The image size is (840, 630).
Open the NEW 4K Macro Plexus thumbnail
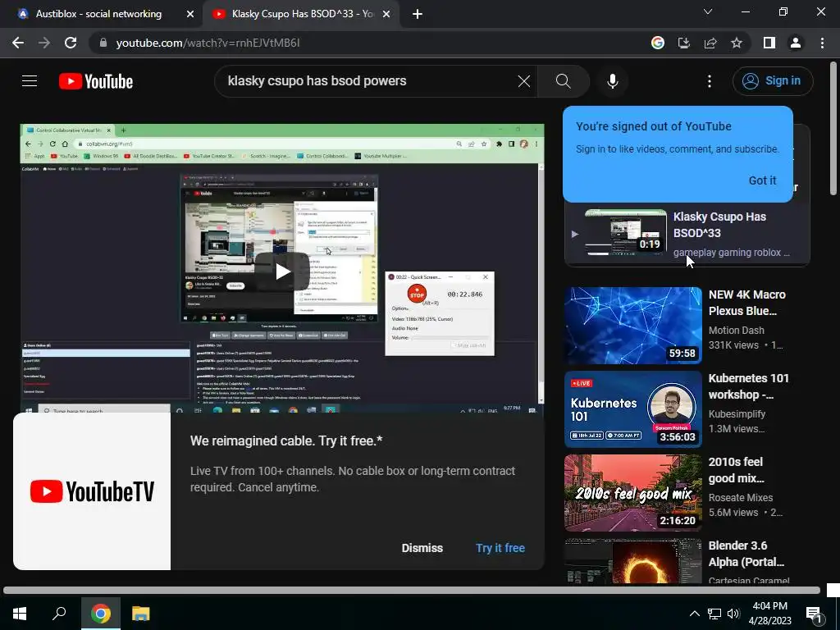coord(632,325)
